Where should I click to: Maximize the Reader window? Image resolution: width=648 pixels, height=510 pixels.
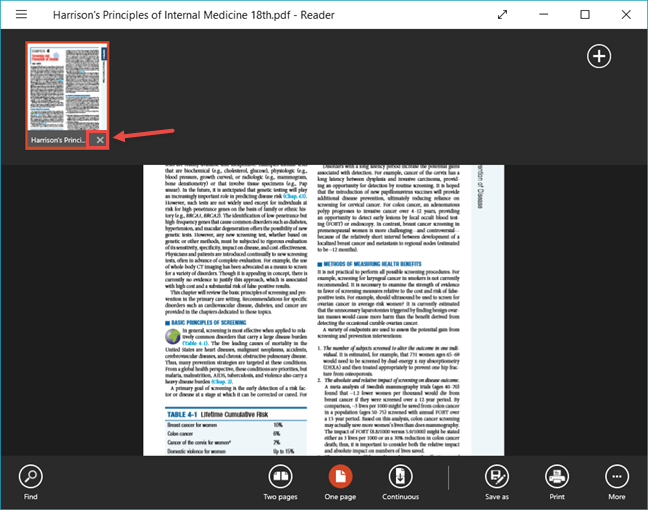point(585,15)
